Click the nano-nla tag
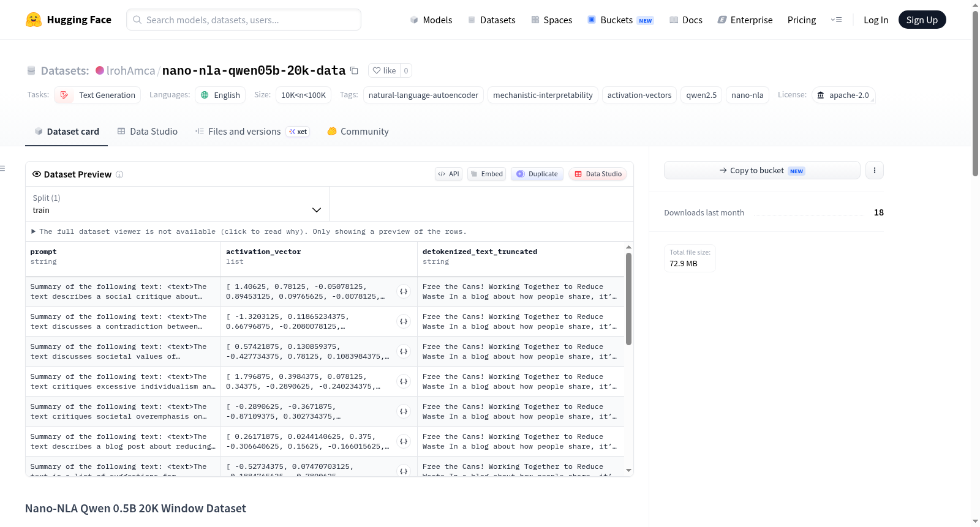 (x=747, y=95)
